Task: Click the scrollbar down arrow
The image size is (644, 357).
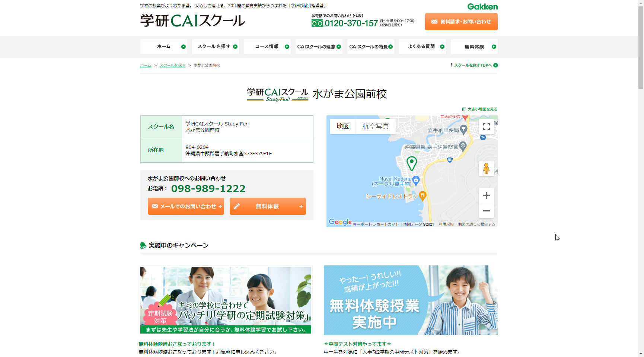Action: point(641,354)
